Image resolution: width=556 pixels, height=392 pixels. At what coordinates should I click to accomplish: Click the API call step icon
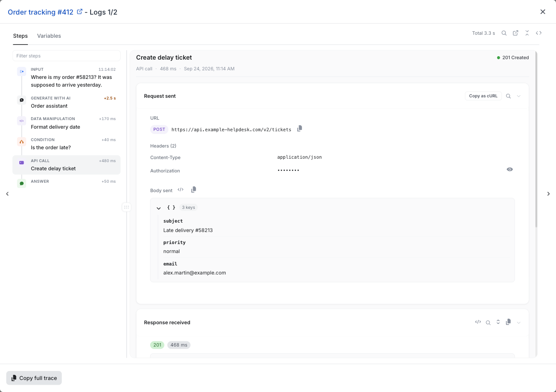(21, 163)
